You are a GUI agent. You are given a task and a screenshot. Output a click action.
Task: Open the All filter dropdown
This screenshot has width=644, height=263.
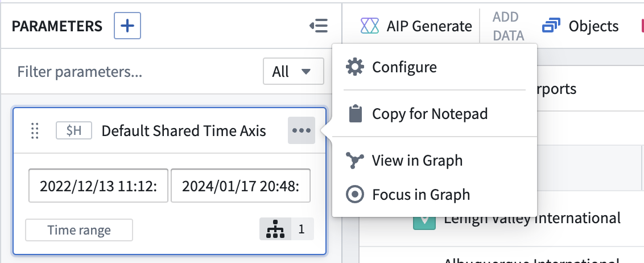293,72
